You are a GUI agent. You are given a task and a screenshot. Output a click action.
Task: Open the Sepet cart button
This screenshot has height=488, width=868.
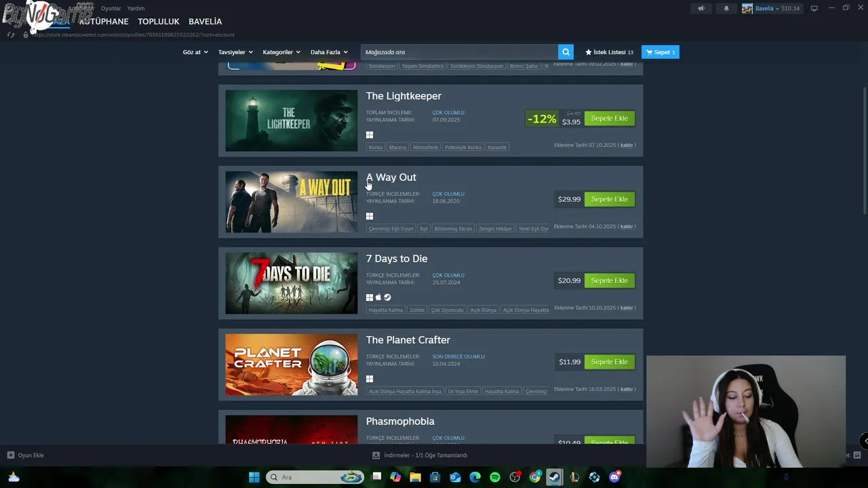click(660, 52)
